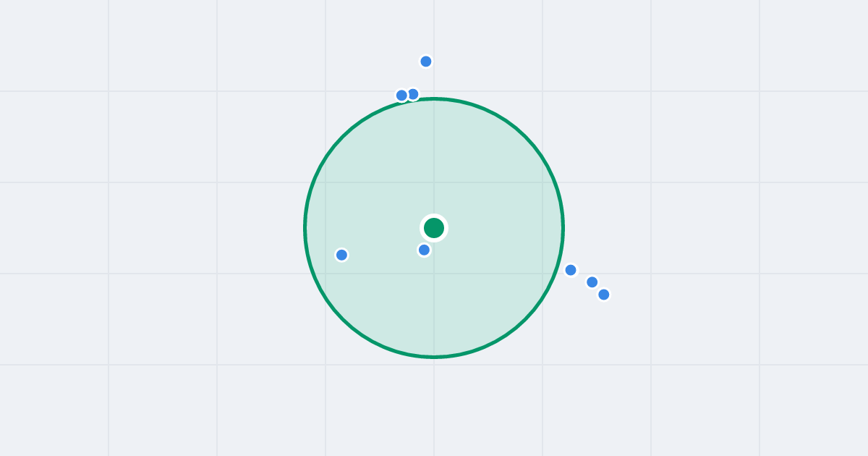Select the topmost blue dot above the circle

tap(426, 62)
